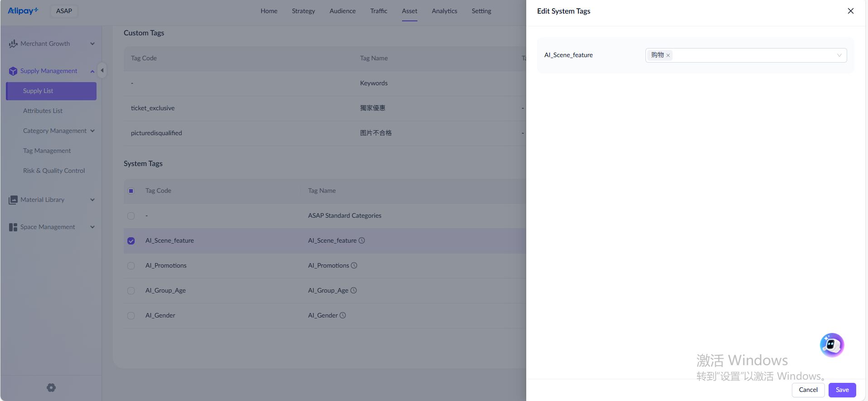
Task: Save the system tag changes
Action: [842, 390]
